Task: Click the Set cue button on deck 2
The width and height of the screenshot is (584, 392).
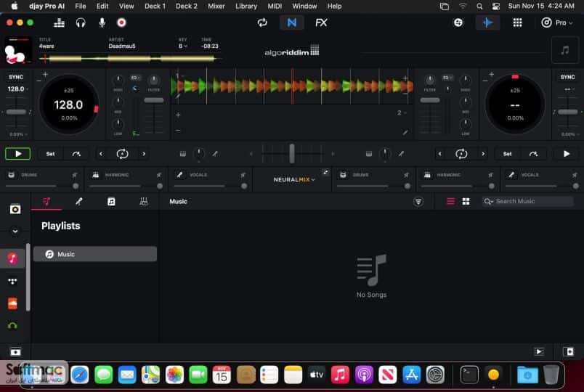Action: [x=507, y=154]
